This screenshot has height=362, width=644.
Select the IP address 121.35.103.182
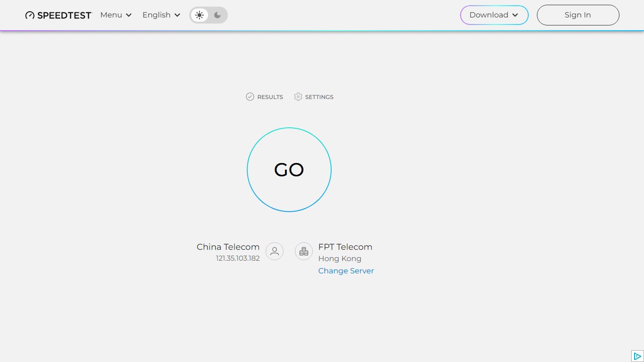point(238,258)
